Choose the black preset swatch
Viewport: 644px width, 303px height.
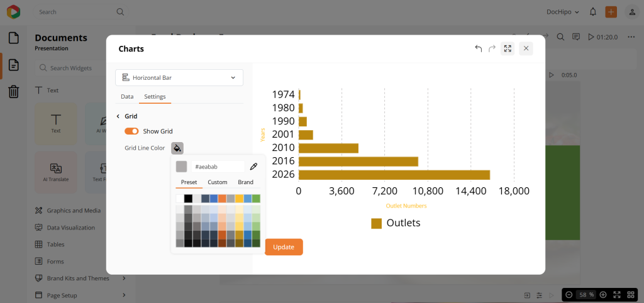189,199
